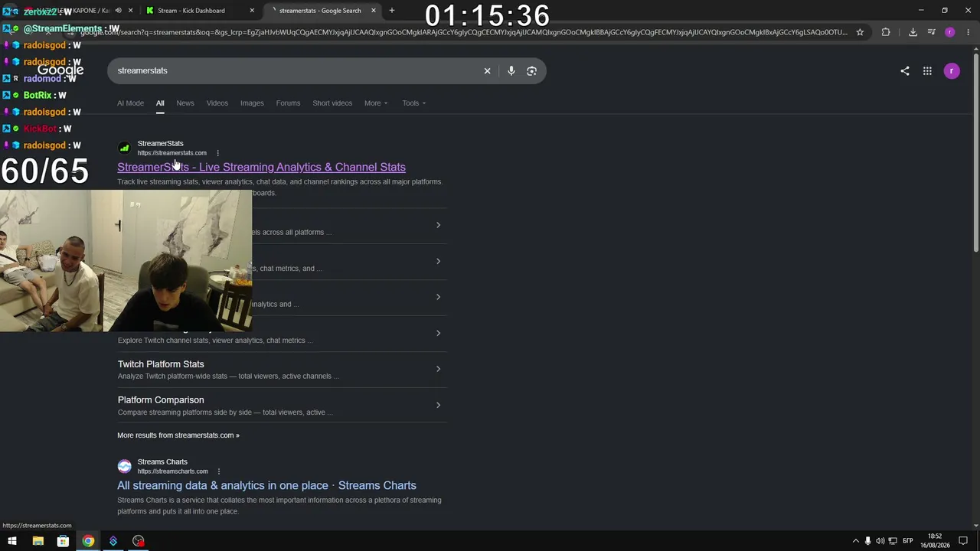The width and height of the screenshot is (980, 551).
Task: Select the Images search tab
Action: pos(252,103)
